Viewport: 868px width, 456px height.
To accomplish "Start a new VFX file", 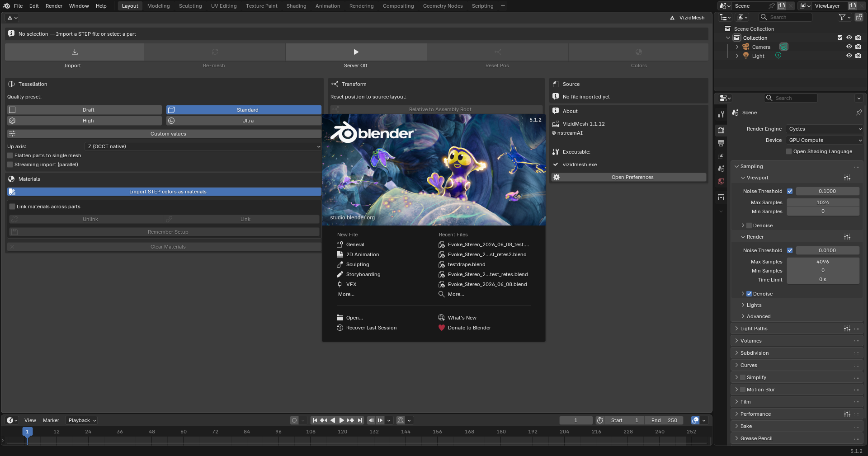I will coord(351,284).
